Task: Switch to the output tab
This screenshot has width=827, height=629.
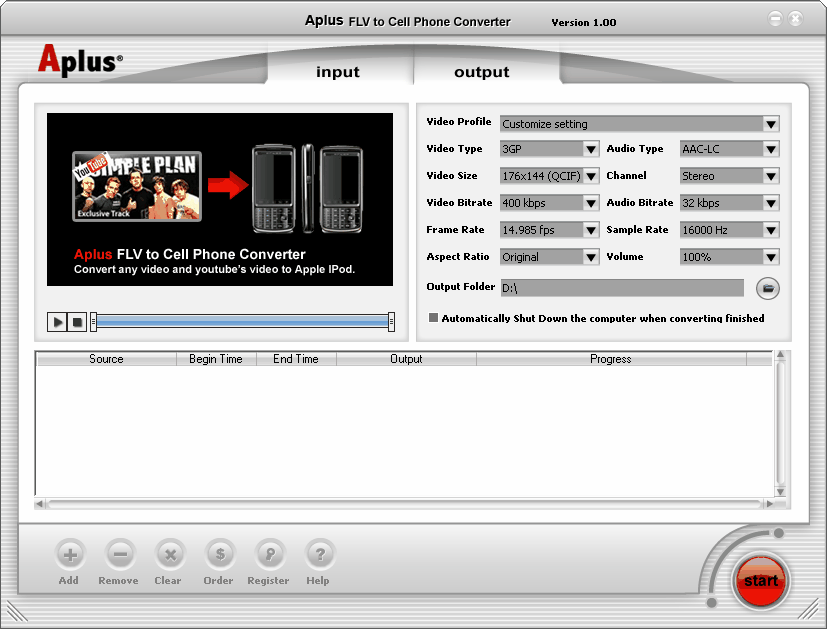Action: click(x=481, y=72)
